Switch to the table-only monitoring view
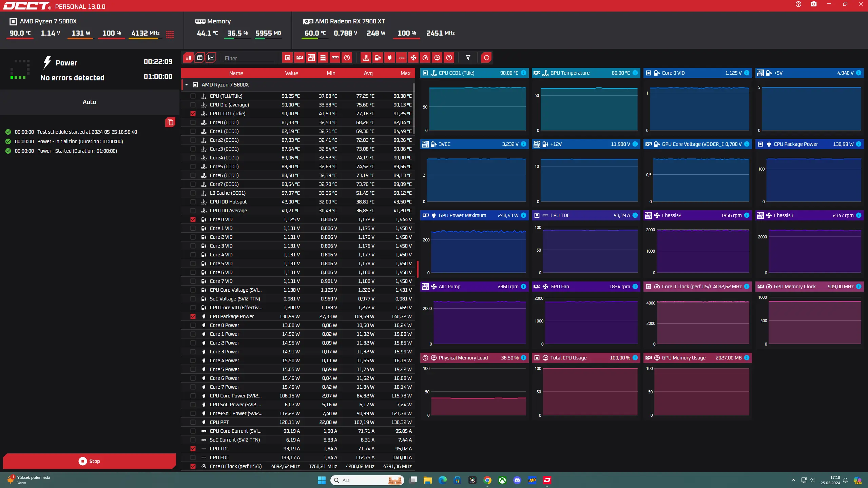Viewport: 868px width, 488px height. [x=200, y=58]
